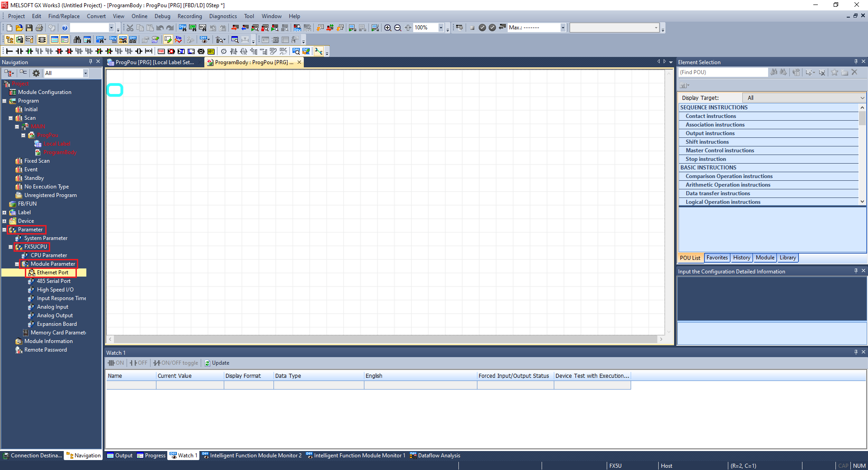Screen dimensions: 868x470
Task: Click the Find POU search field
Action: point(722,72)
